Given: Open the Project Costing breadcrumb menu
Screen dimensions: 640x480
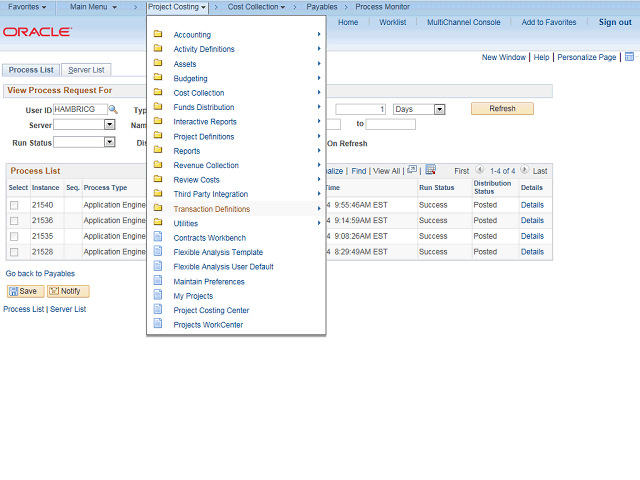Looking at the screenshot, I should point(177,7).
